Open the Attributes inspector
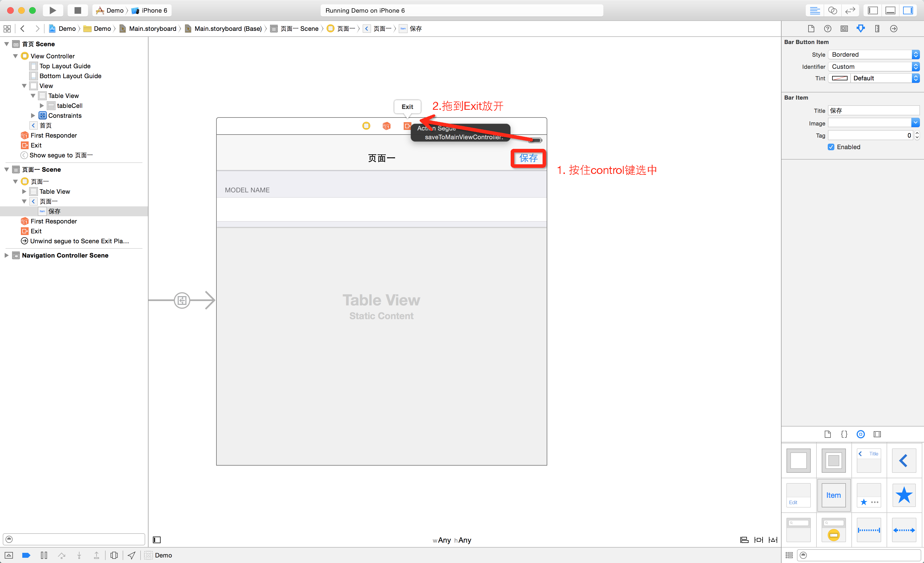The width and height of the screenshot is (924, 563). click(861, 29)
